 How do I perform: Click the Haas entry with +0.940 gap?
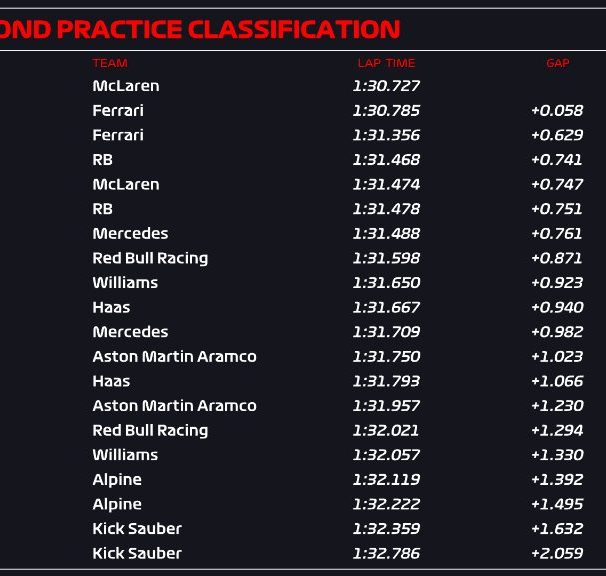111,307
